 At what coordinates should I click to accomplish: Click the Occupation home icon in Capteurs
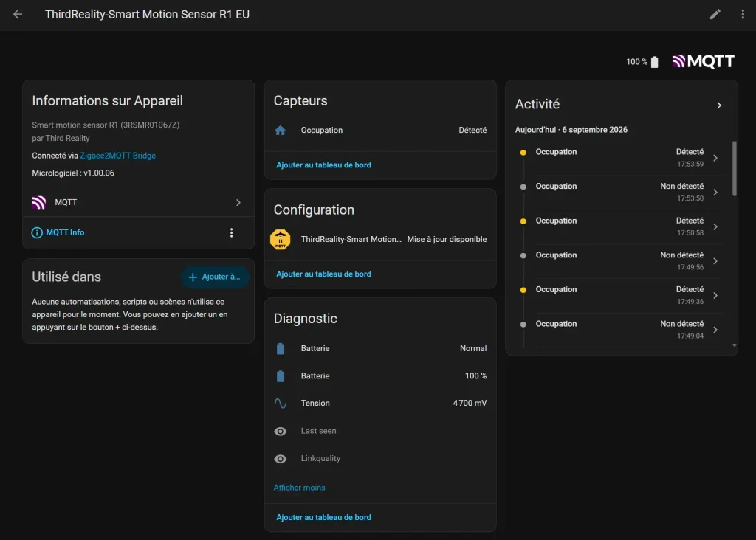[280, 130]
